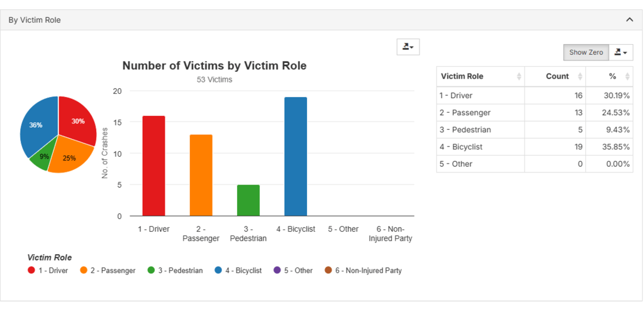Toggle the Show Zero button
Screen dimensions: 644x333
coord(586,52)
